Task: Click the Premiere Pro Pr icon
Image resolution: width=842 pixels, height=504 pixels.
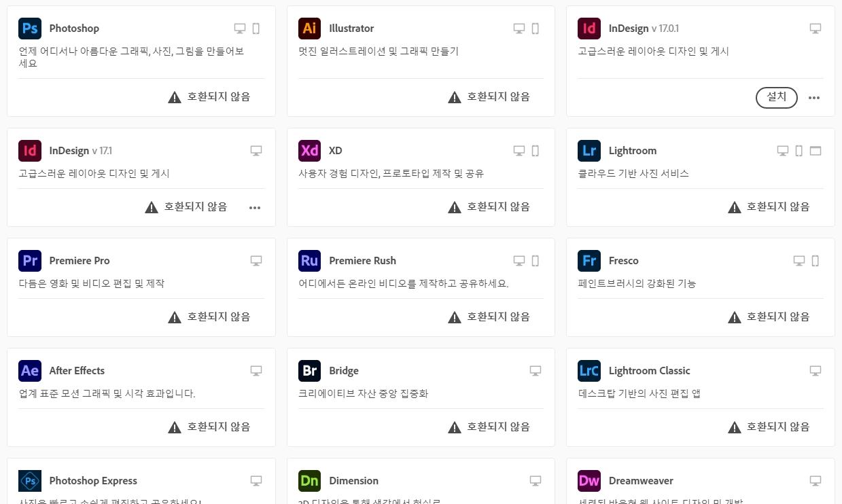Action: coord(30,261)
